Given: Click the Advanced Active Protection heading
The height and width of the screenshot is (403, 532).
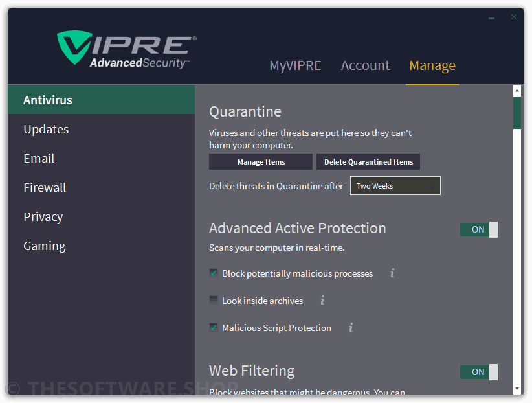Looking at the screenshot, I should point(298,228).
